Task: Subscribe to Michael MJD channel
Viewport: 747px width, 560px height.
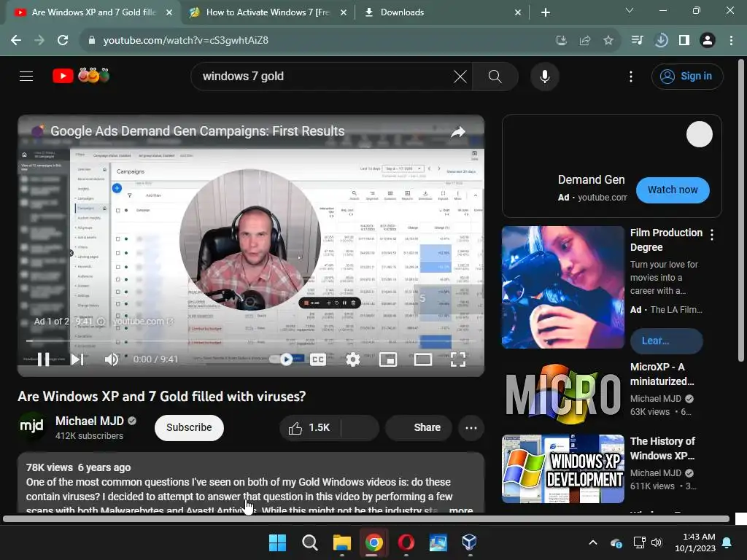Action: pos(189,427)
